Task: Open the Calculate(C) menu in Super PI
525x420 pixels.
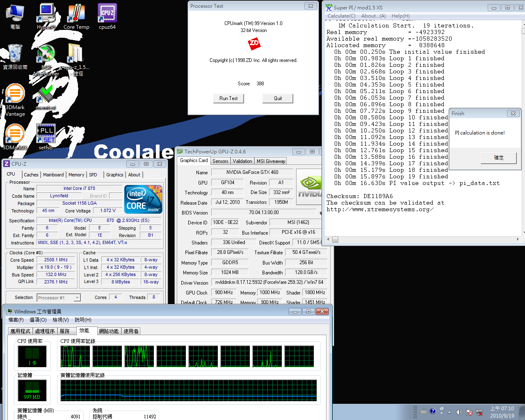Action: tap(341, 16)
